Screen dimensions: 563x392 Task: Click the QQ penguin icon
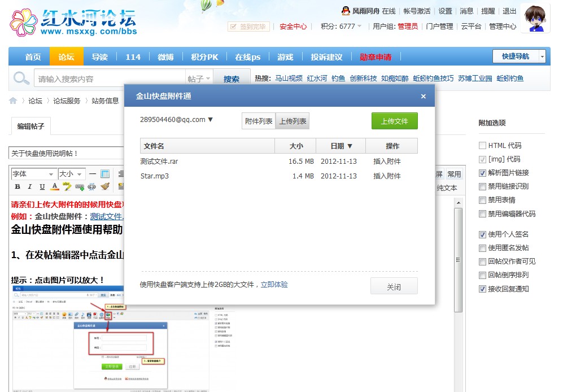pos(346,11)
